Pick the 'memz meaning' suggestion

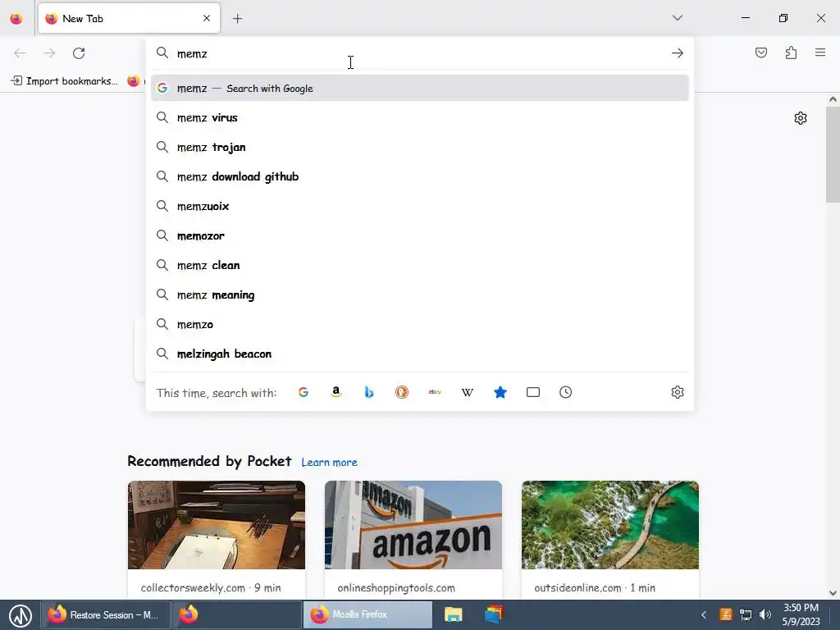419,294
